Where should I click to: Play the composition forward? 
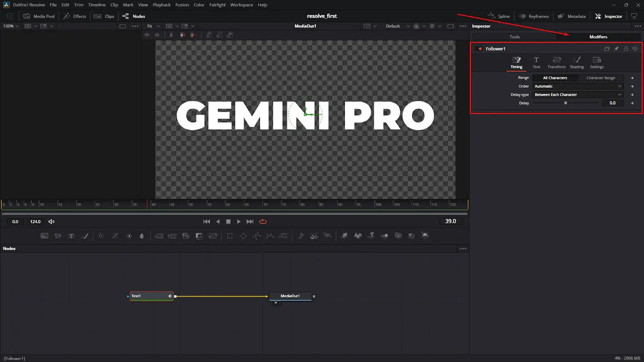[239, 222]
